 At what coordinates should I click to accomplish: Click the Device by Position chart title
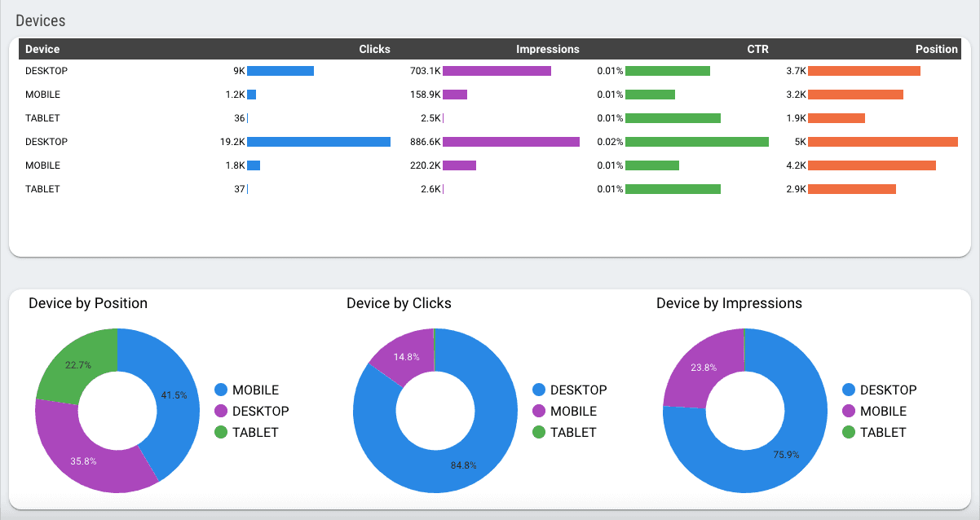tap(88, 303)
